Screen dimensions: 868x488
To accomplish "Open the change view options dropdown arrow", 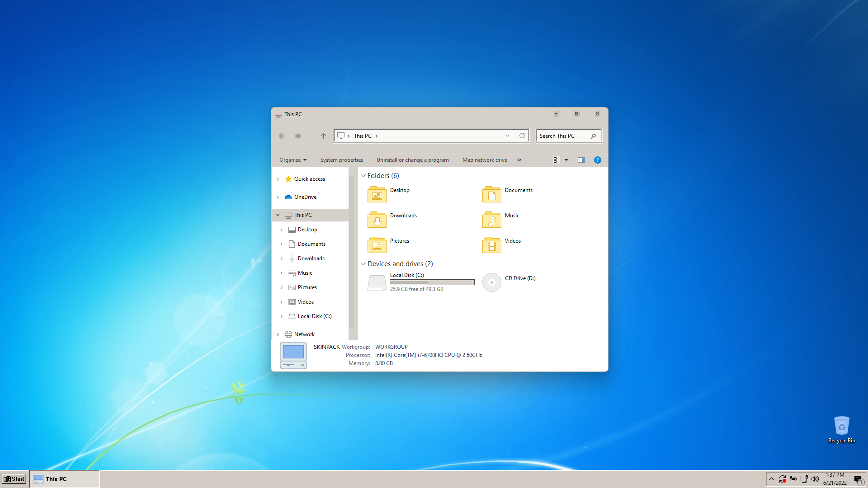I will click(x=566, y=160).
